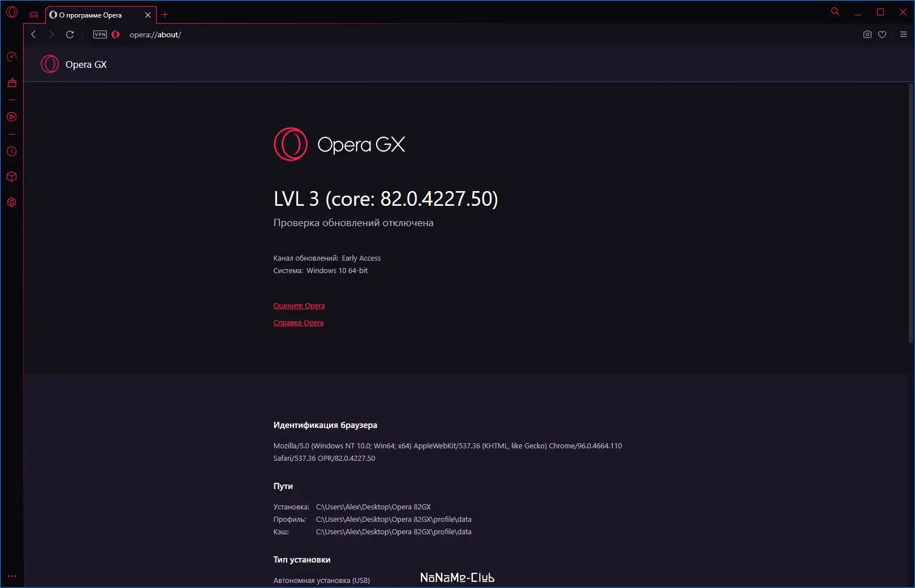Take a snapshot with camera icon
Screen dimensions: 915x588
point(867,34)
